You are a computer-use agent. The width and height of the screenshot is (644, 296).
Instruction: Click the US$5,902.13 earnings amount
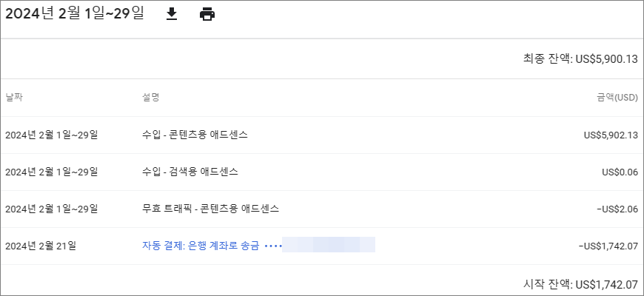(x=611, y=135)
